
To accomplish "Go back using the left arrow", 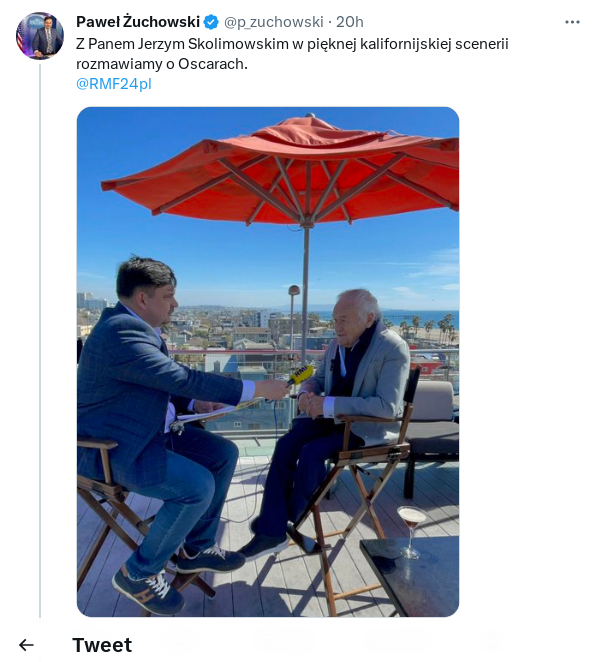I will (26, 645).
